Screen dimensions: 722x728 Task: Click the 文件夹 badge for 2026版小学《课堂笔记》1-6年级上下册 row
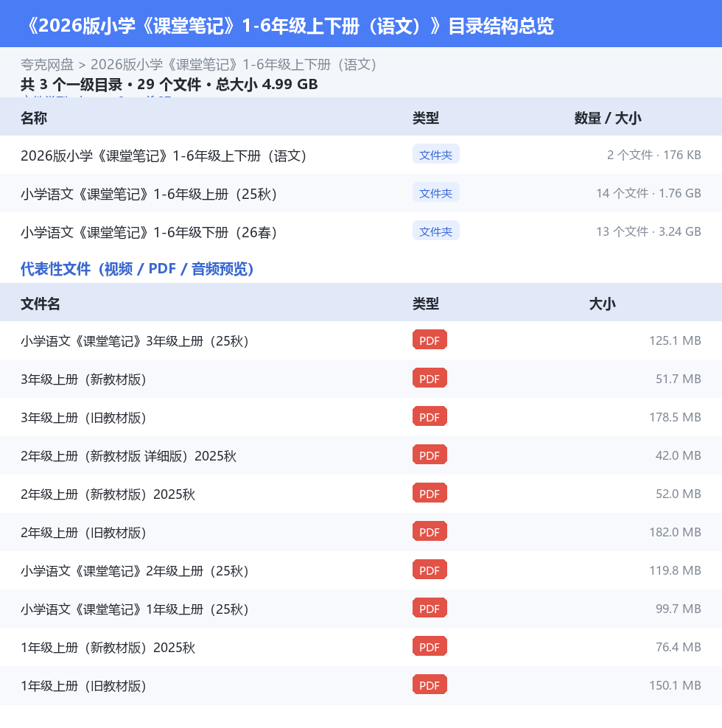pos(435,155)
